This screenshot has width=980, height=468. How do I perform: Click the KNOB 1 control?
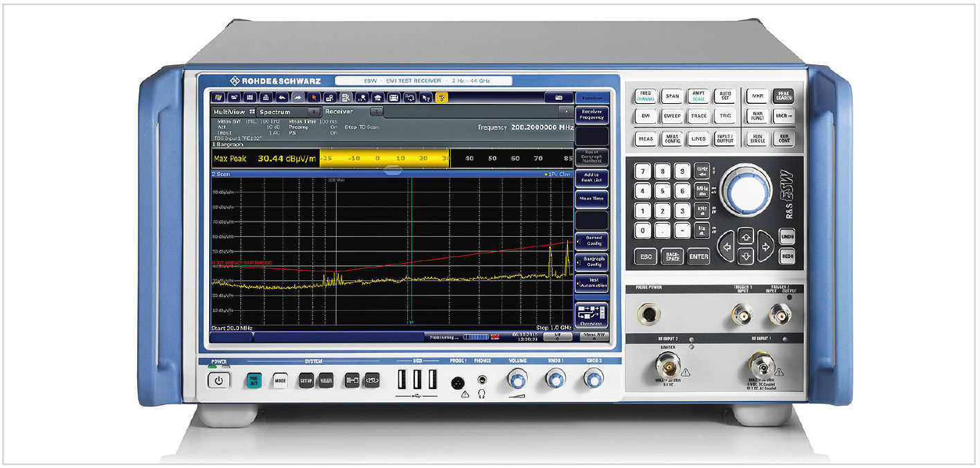555,378
